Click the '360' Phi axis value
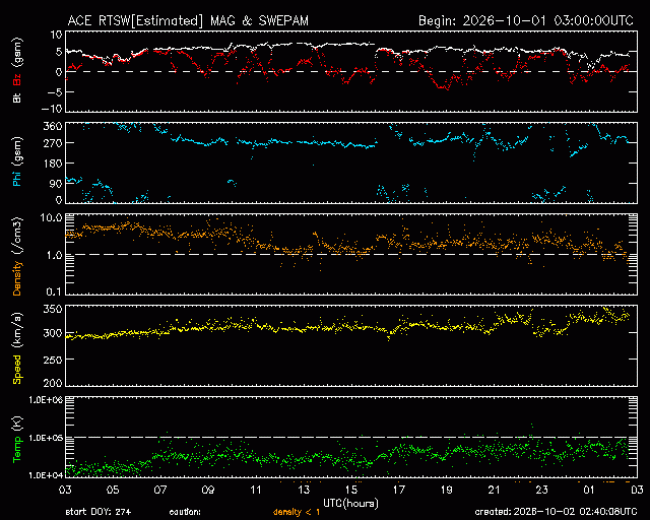Viewport: 650px width, 520px height. tap(52, 126)
